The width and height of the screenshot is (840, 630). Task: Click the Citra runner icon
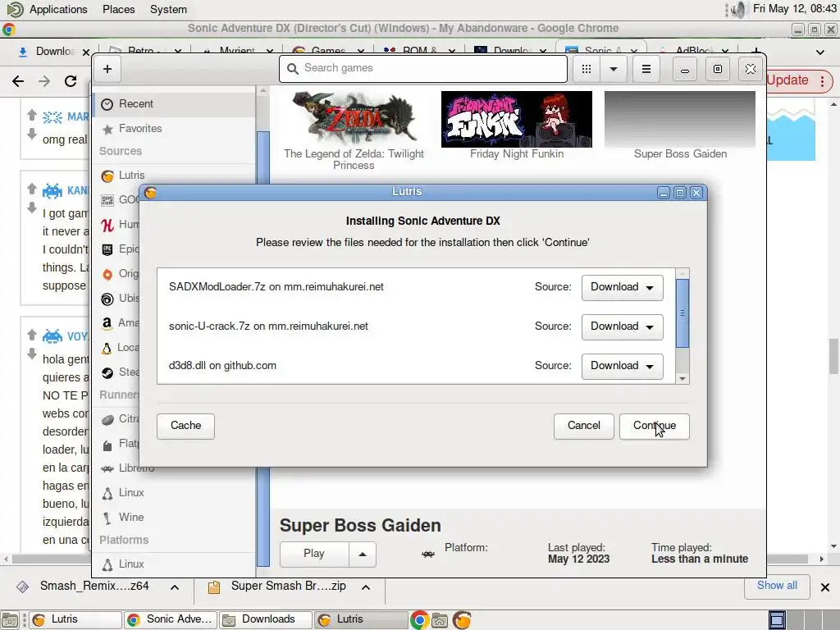[x=107, y=419]
